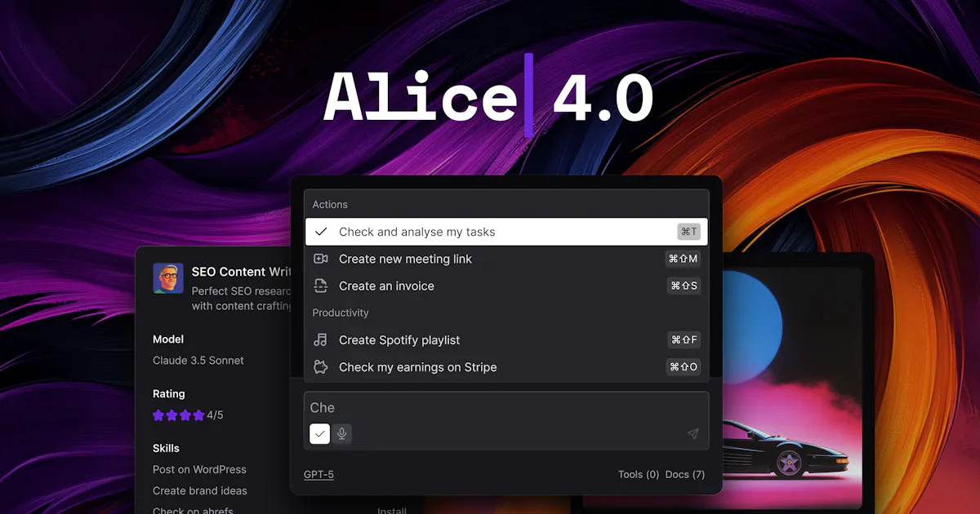Click the purple star rating row
The image size is (980, 514).
click(178, 414)
